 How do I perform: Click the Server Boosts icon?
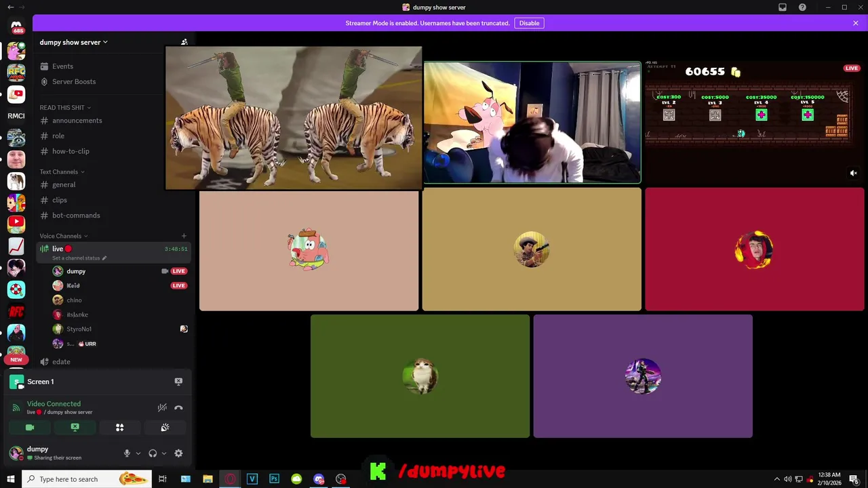(44, 81)
